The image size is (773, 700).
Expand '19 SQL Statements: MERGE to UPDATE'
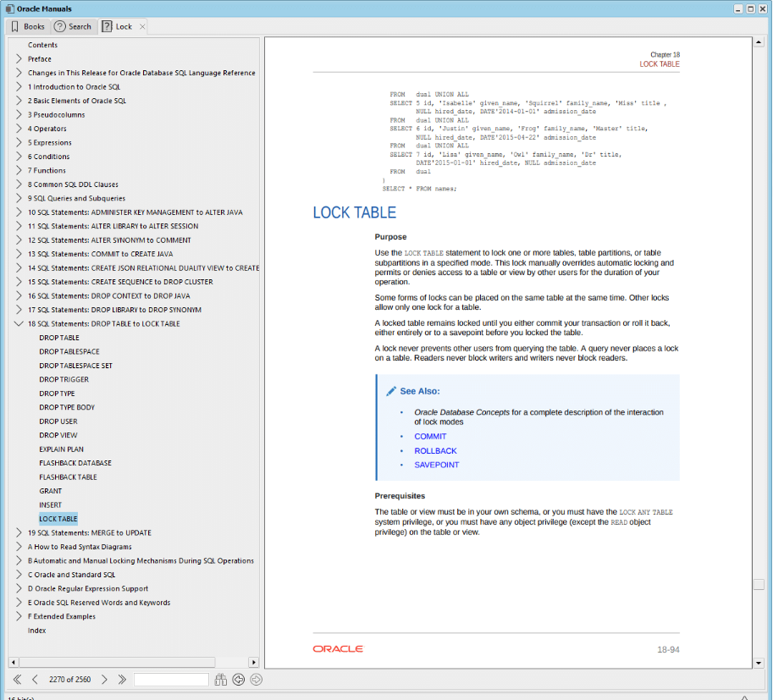19,533
